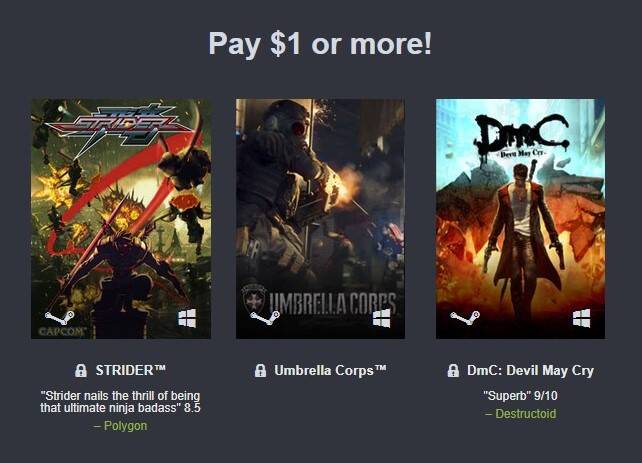This screenshot has height=463, width=642.
Task: Select the STRIDER™ game title
Action: tap(131, 370)
